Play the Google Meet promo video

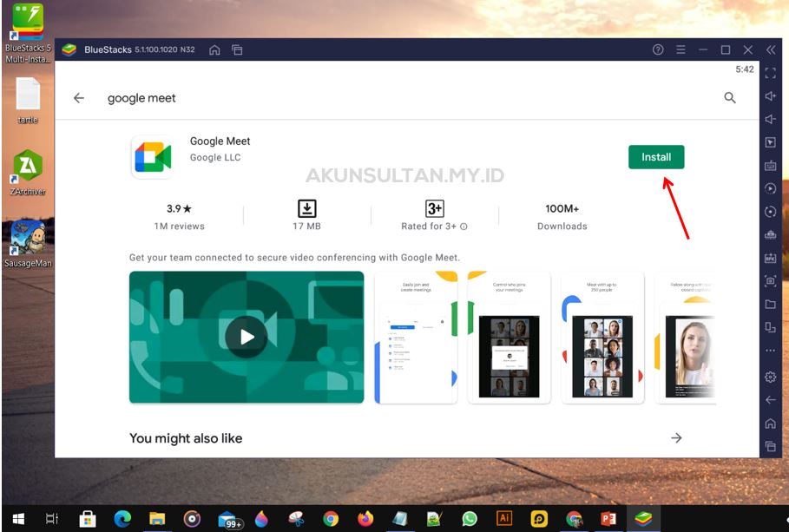pyautogui.click(x=247, y=337)
